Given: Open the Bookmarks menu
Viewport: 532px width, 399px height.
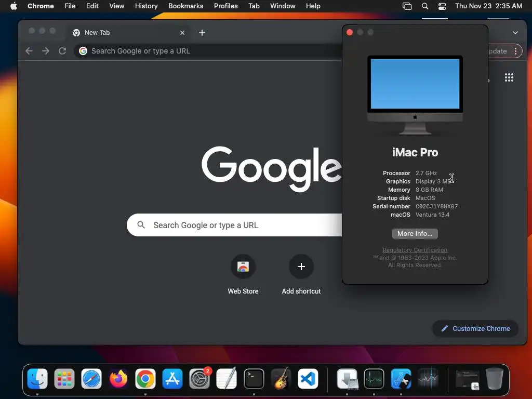Looking at the screenshot, I should [185, 6].
